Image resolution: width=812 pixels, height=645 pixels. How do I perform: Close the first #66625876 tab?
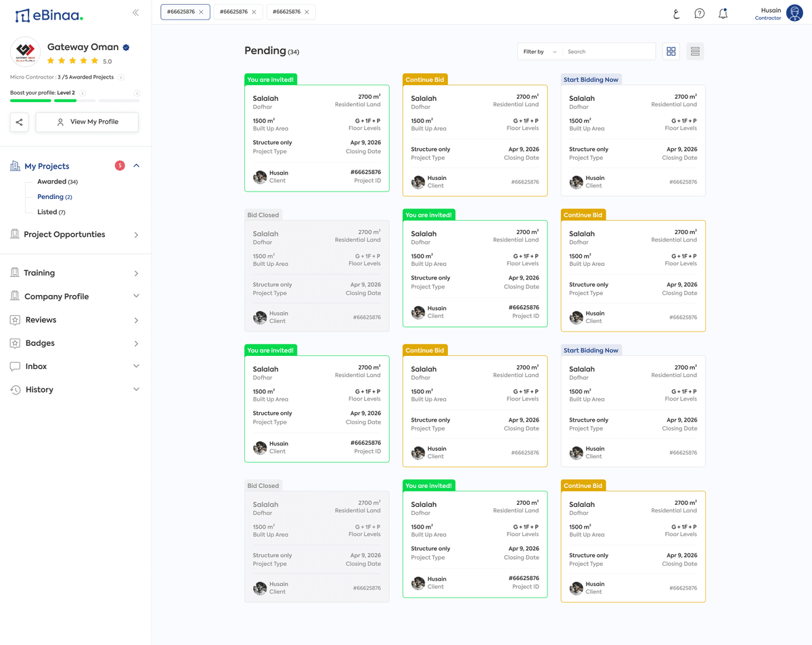201,12
